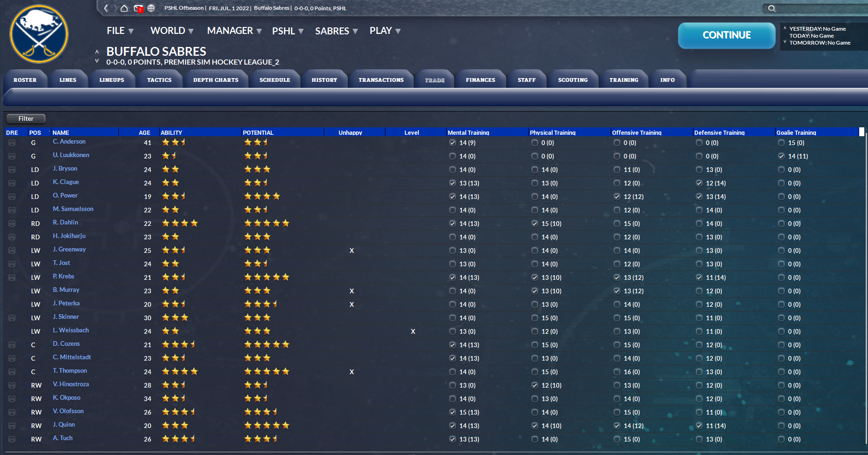This screenshot has width=868, height=455.
Task: Open the WORLD dropdown menu
Action: click(x=172, y=31)
